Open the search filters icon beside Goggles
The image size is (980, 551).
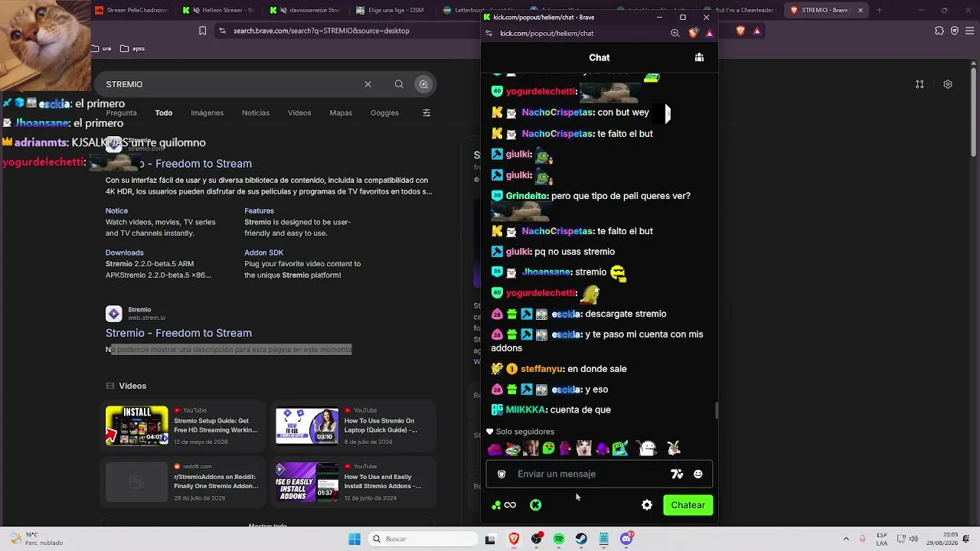[426, 112]
